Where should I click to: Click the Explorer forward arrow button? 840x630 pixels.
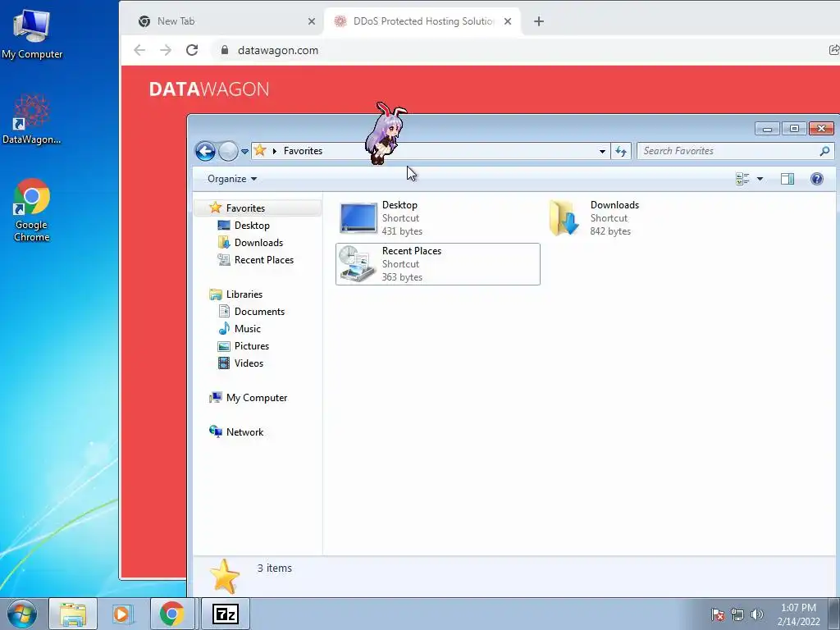pos(228,151)
